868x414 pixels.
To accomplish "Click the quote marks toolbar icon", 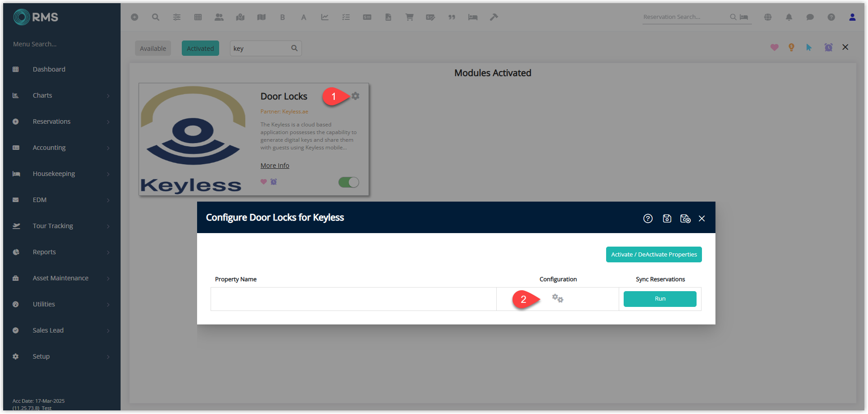I will [452, 17].
